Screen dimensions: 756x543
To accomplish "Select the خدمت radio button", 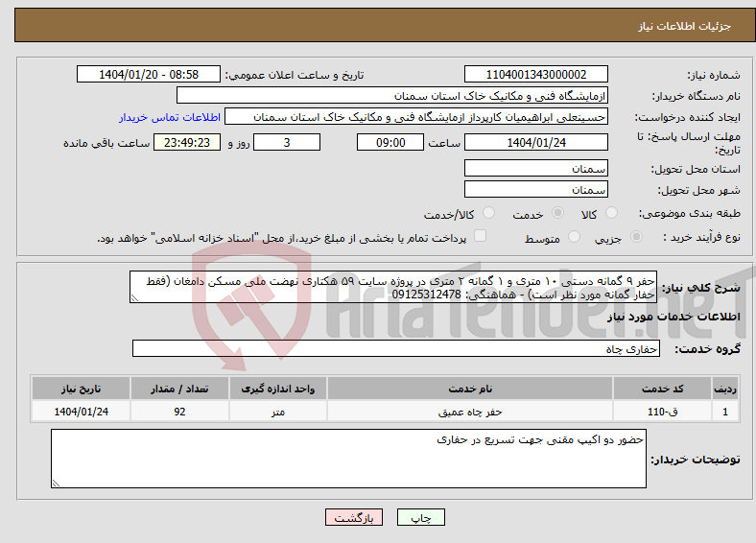I will (557, 213).
